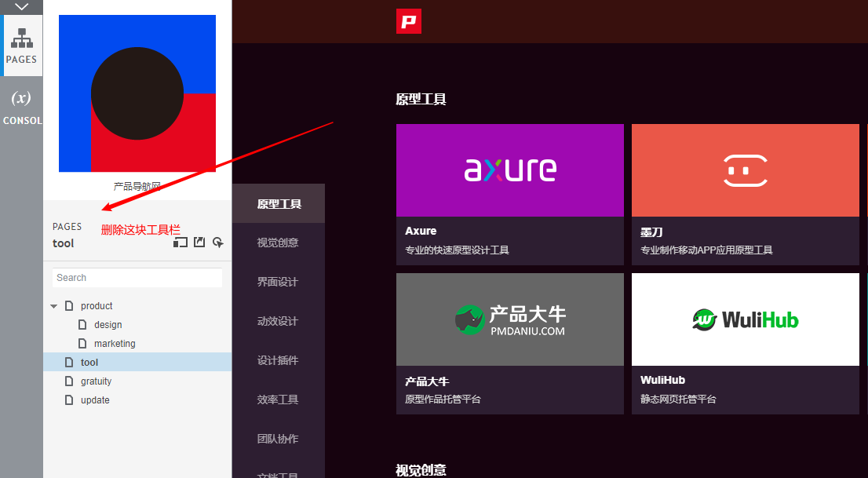This screenshot has height=478, width=868.
Task: Click the 视觉创意 section heading at bottom
Action: pos(421,470)
